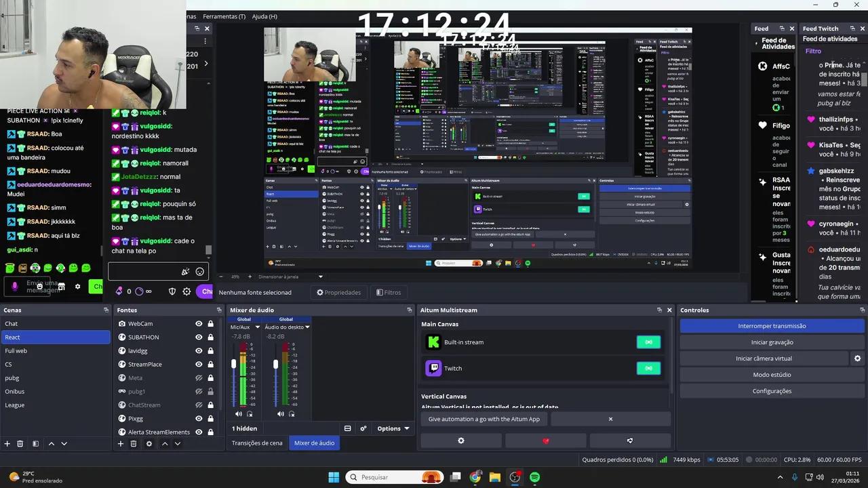Click the Aitum heart donate button

546,441
